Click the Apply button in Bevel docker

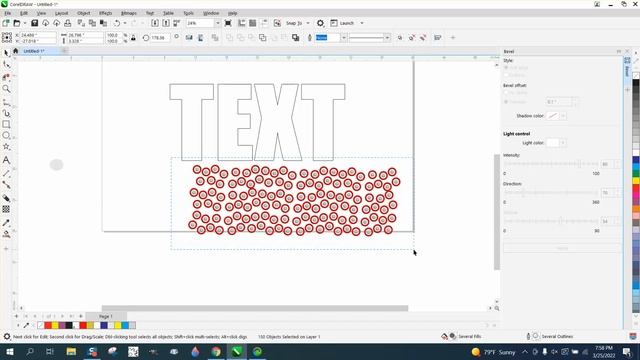tap(562, 248)
